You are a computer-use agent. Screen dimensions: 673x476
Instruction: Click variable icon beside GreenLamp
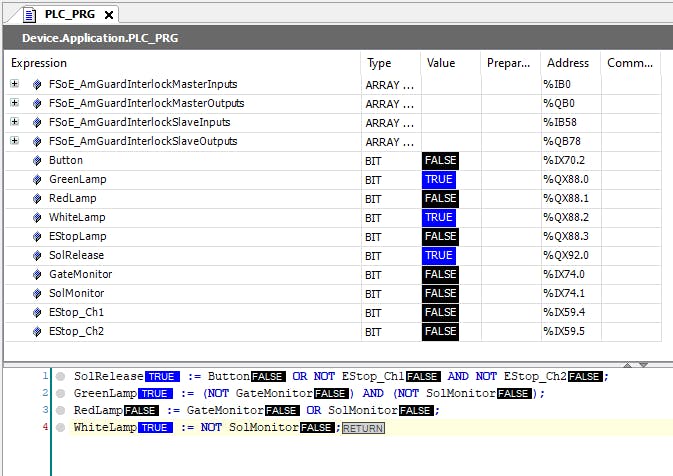(x=37, y=179)
